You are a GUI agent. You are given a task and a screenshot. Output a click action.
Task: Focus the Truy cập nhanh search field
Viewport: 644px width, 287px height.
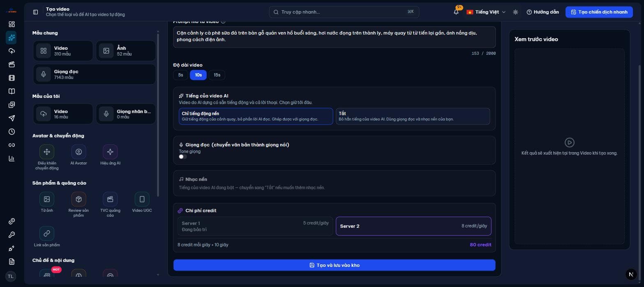(344, 12)
